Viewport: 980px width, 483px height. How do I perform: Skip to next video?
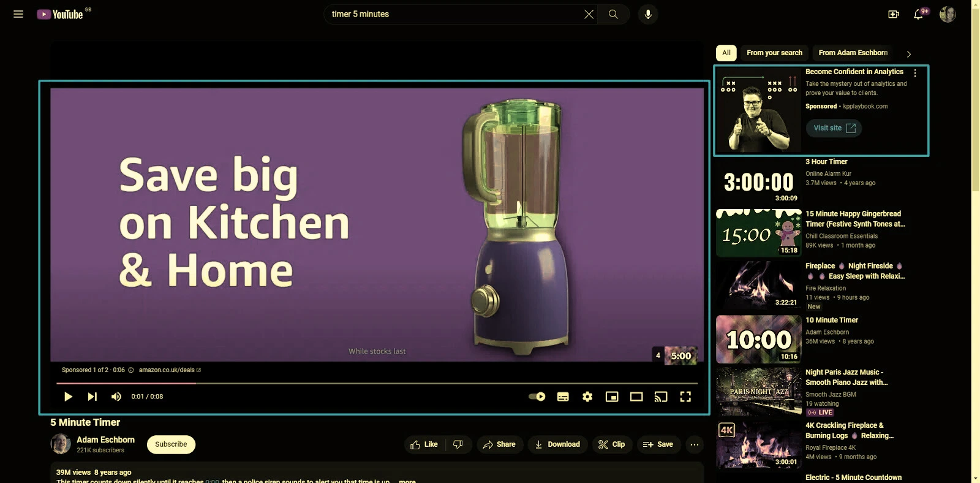pyautogui.click(x=92, y=397)
